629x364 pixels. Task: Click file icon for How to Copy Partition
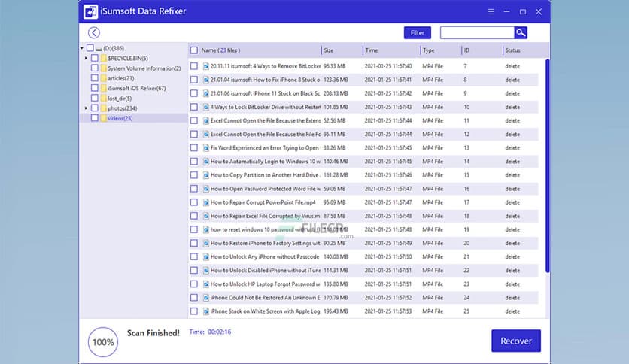click(x=206, y=175)
